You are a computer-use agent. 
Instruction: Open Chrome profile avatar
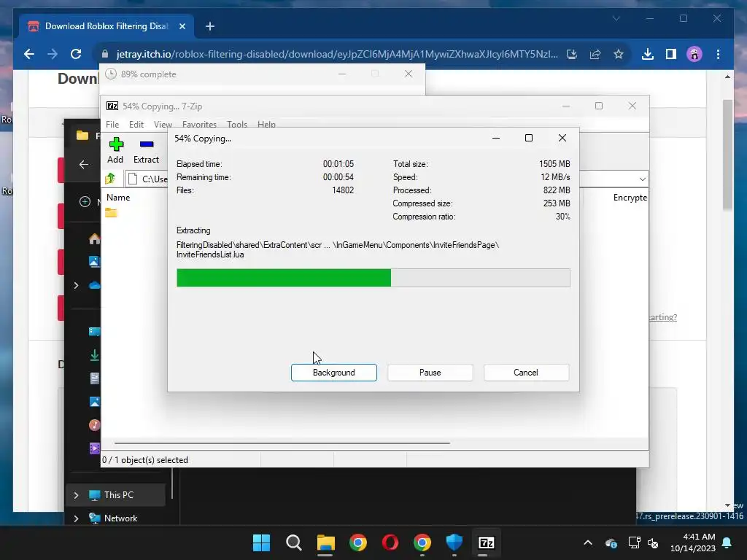click(x=694, y=54)
